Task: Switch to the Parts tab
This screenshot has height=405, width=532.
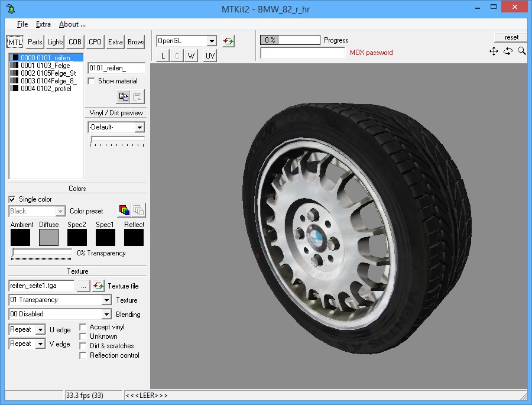Action: click(35, 42)
